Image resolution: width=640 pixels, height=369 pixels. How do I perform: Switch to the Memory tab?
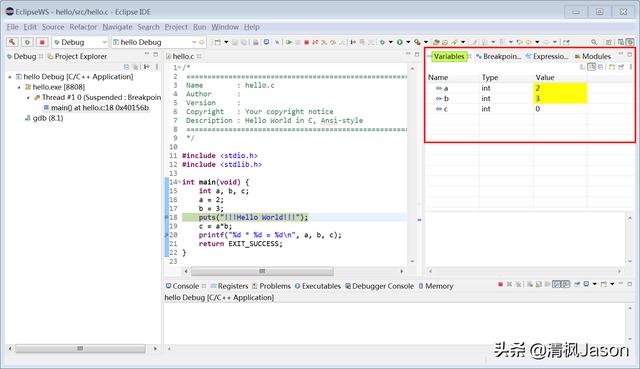(436, 286)
